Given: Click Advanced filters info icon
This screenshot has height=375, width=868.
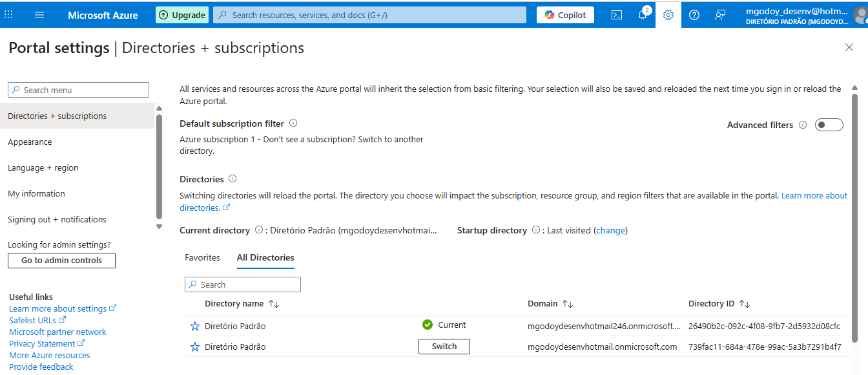Looking at the screenshot, I should [x=803, y=125].
